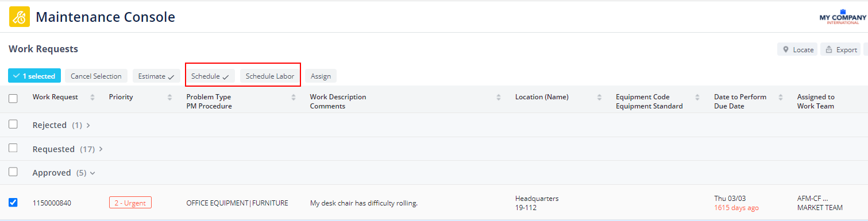
Task: Sort by Work Request column arrows
Action: coord(92,97)
